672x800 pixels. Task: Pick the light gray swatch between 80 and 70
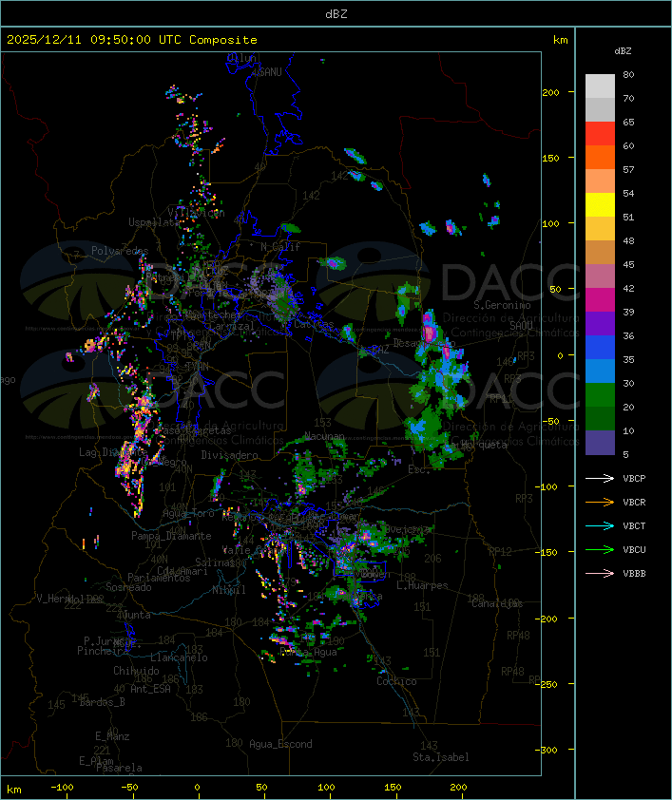coord(600,86)
